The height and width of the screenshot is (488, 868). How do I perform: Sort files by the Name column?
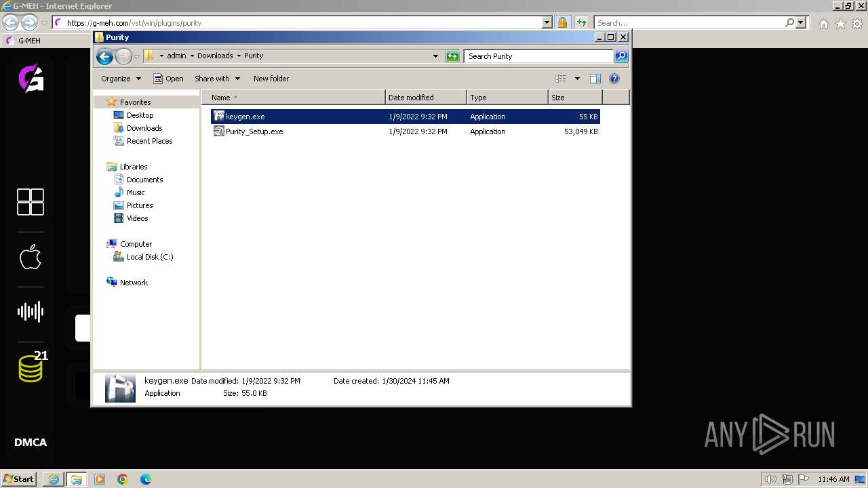294,98
